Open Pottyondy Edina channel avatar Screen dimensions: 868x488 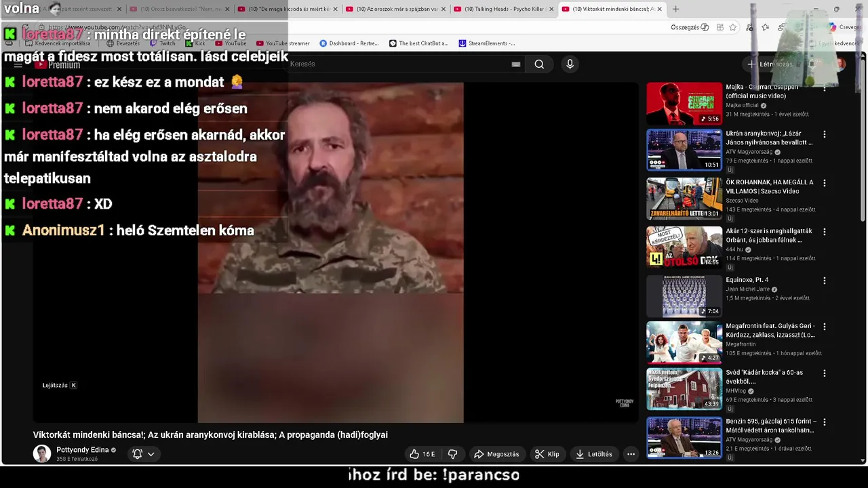point(42,454)
